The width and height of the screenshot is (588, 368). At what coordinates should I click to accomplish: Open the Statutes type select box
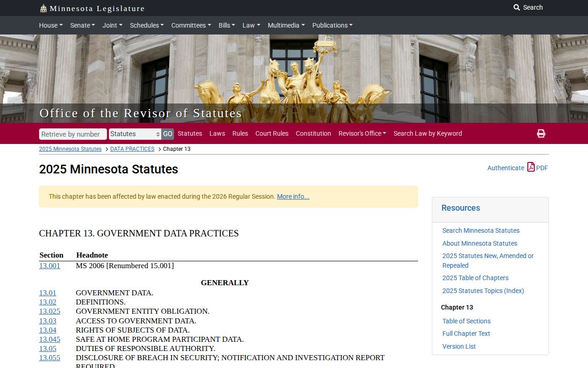pos(135,134)
